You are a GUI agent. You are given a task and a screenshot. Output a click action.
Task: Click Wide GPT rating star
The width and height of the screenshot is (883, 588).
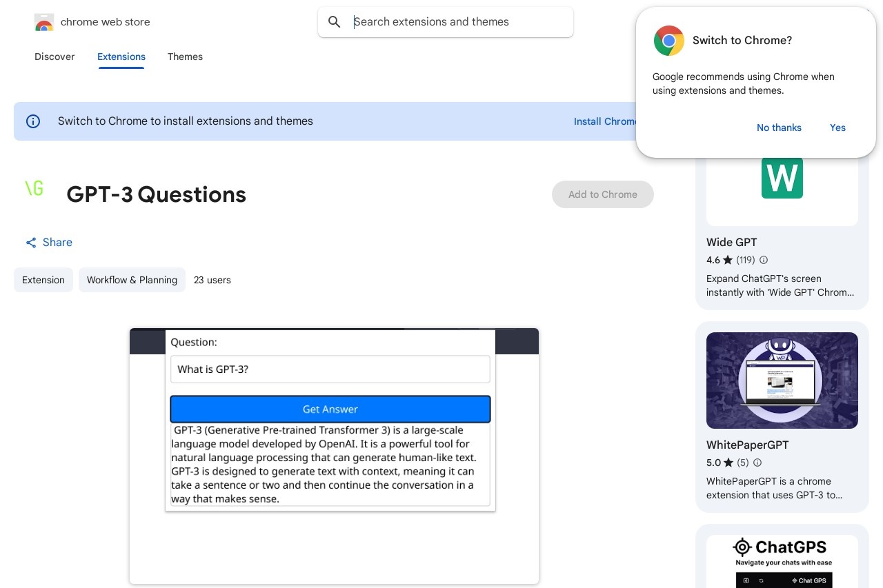coord(728,260)
